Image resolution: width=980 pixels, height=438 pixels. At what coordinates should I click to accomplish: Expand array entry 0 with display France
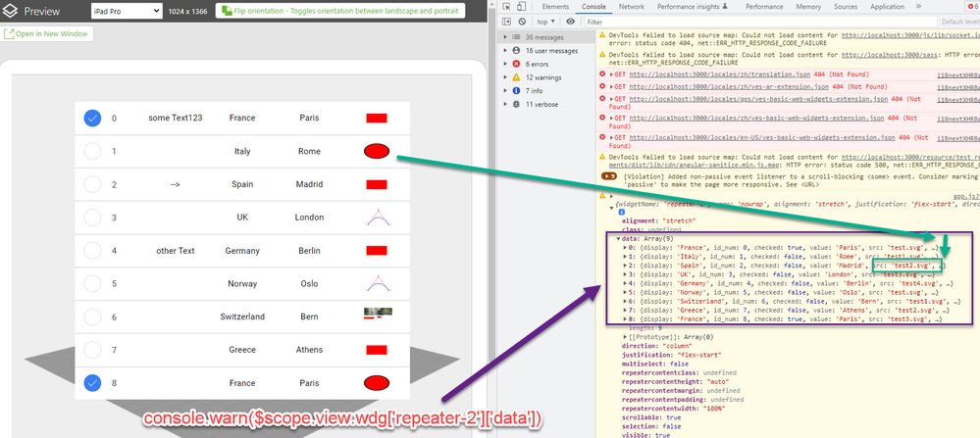(626, 247)
